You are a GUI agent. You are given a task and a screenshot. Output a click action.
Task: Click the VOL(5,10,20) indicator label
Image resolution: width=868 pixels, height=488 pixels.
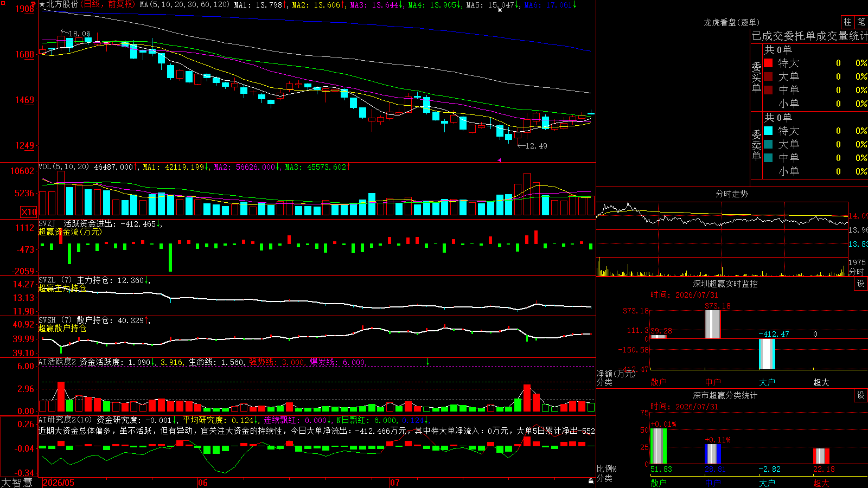coord(63,167)
